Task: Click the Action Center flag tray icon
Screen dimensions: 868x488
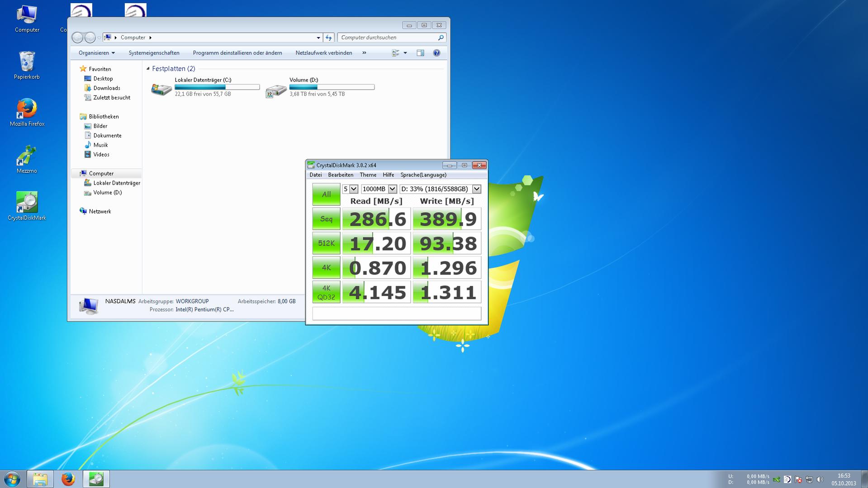Action: coord(798,479)
